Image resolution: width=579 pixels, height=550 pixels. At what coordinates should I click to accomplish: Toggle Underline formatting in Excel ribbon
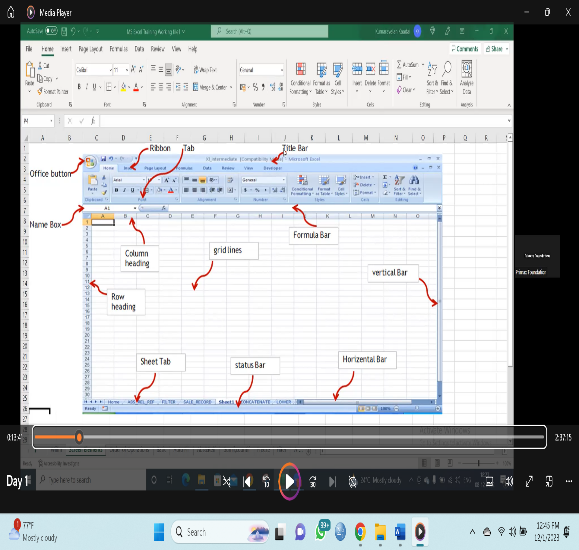click(95, 87)
